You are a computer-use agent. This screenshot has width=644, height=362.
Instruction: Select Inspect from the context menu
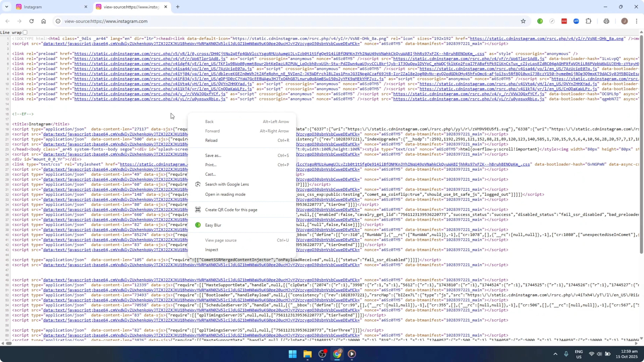[x=212, y=250]
